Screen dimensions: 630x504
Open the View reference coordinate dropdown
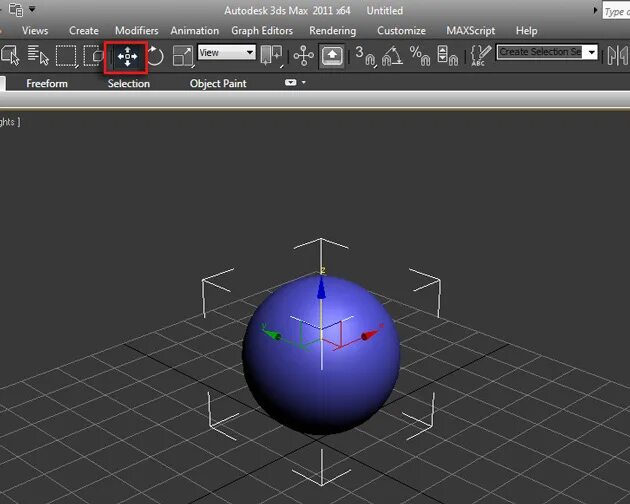tap(227, 52)
